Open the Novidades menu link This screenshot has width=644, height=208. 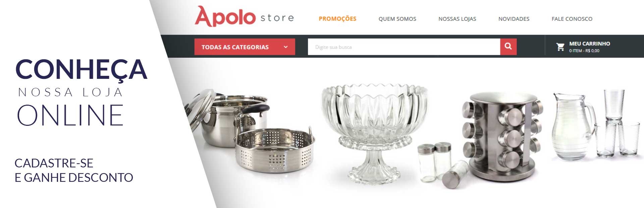(514, 19)
